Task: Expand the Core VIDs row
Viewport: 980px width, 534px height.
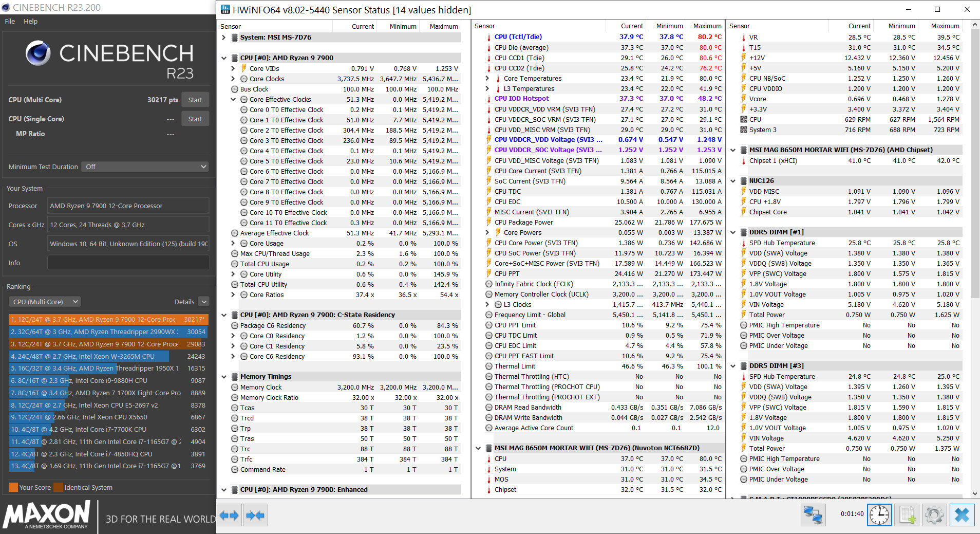Action: click(x=233, y=68)
